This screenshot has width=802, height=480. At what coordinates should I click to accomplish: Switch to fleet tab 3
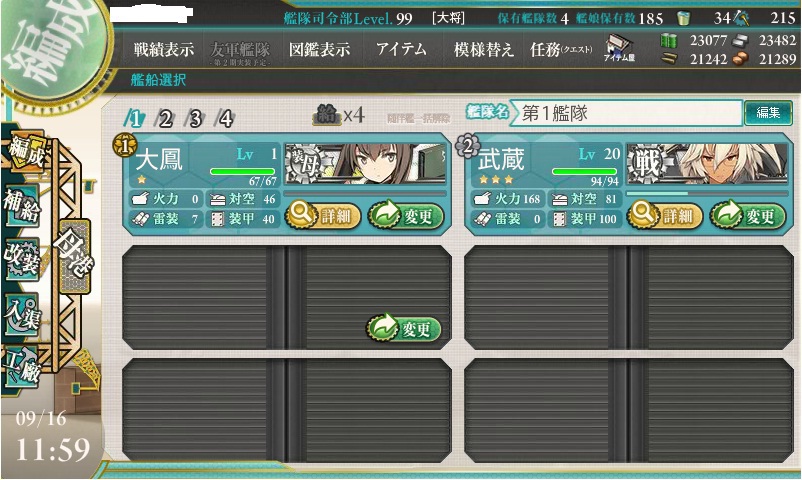click(x=195, y=119)
